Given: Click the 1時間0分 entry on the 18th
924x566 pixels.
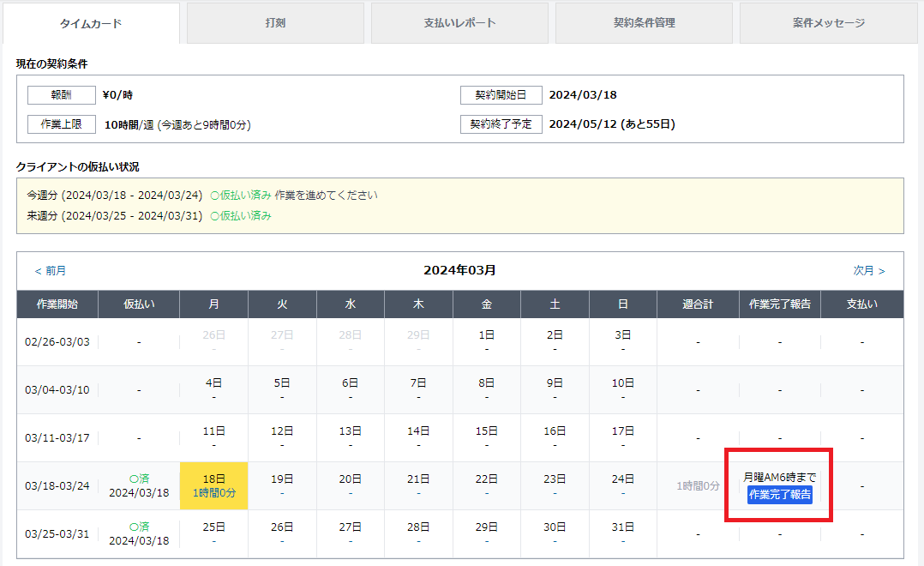Looking at the screenshot, I should (214, 493).
